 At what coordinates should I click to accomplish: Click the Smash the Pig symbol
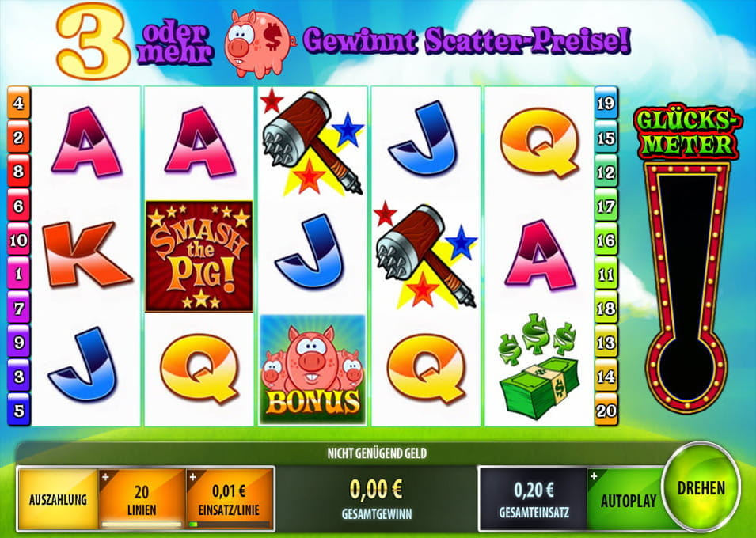click(x=199, y=256)
